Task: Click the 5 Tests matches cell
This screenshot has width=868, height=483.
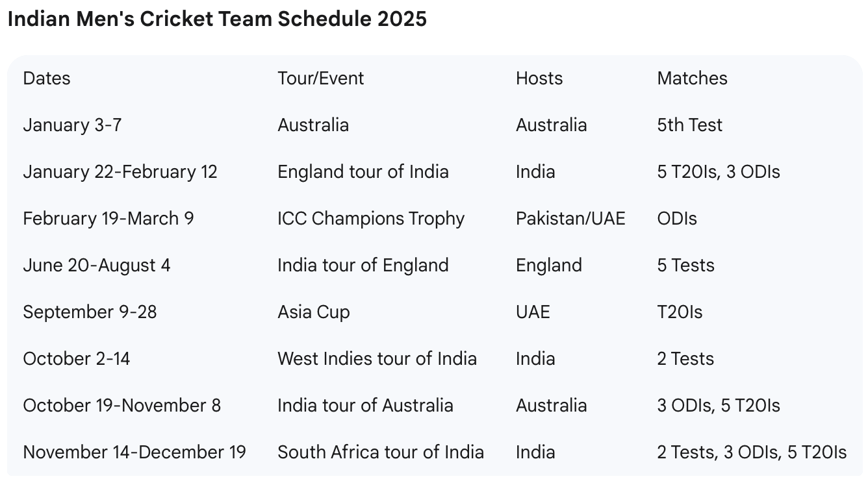Action: point(685,266)
